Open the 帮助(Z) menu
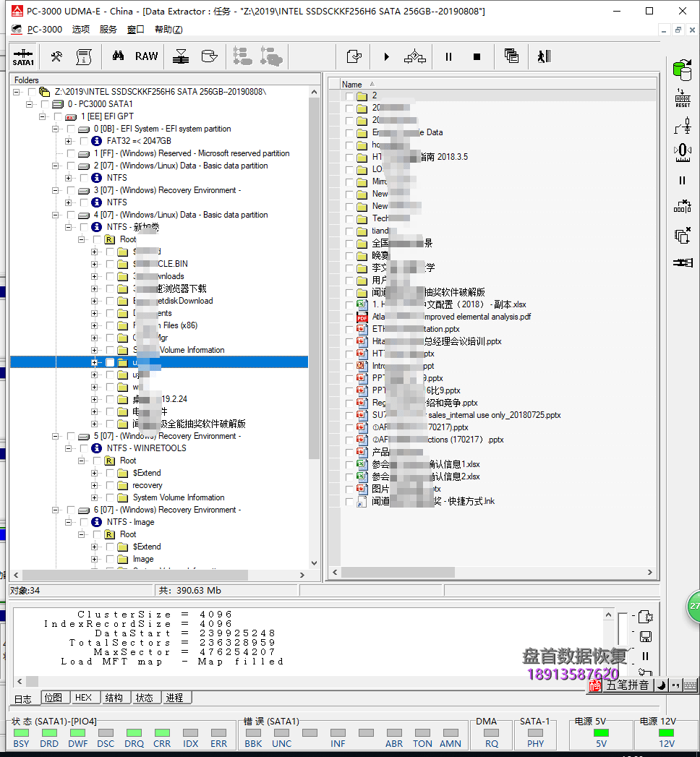Screen dimensions: 700x757 click(168, 30)
